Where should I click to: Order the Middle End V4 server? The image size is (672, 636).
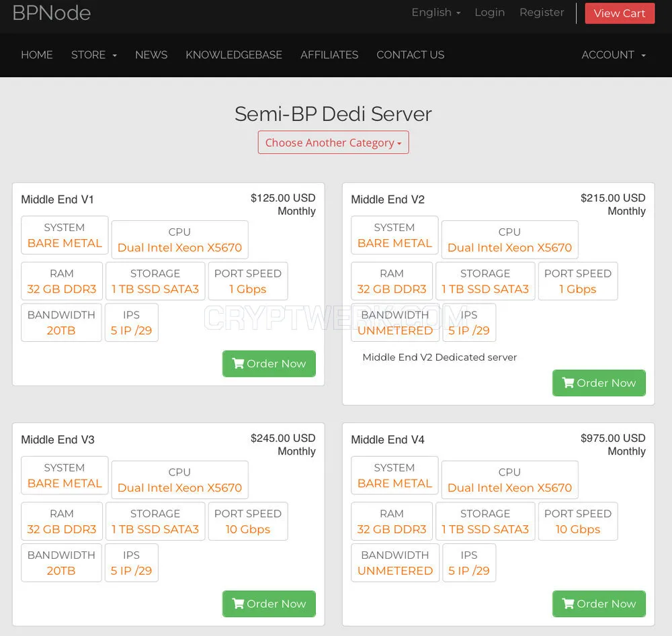(599, 604)
